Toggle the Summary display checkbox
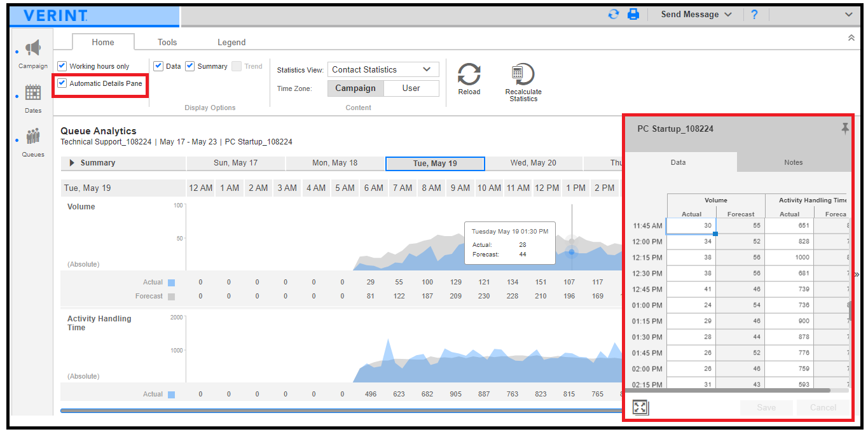Screen dimensions: 868x434 tap(189, 66)
